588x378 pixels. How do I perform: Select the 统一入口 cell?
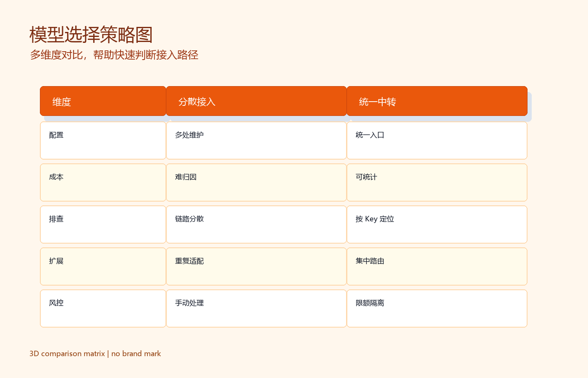tap(437, 140)
